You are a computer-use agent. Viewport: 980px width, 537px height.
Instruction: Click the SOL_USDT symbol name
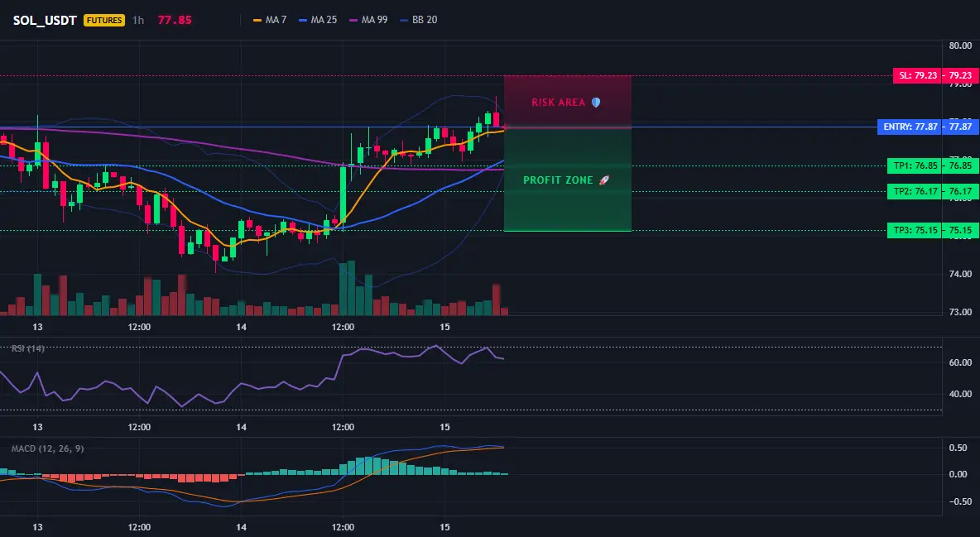coord(45,20)
